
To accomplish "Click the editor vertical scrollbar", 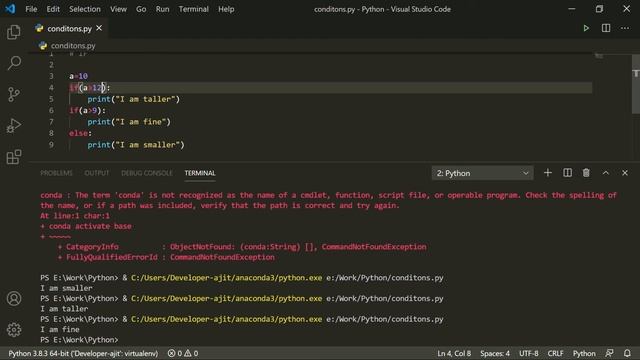I will pos(636,84).
